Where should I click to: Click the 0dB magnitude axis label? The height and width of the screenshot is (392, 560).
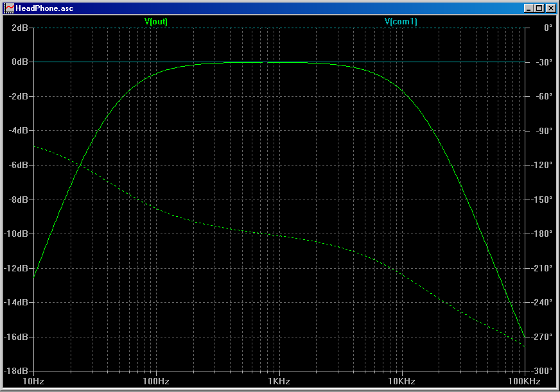pyautogui.click(x=20, y=62)
